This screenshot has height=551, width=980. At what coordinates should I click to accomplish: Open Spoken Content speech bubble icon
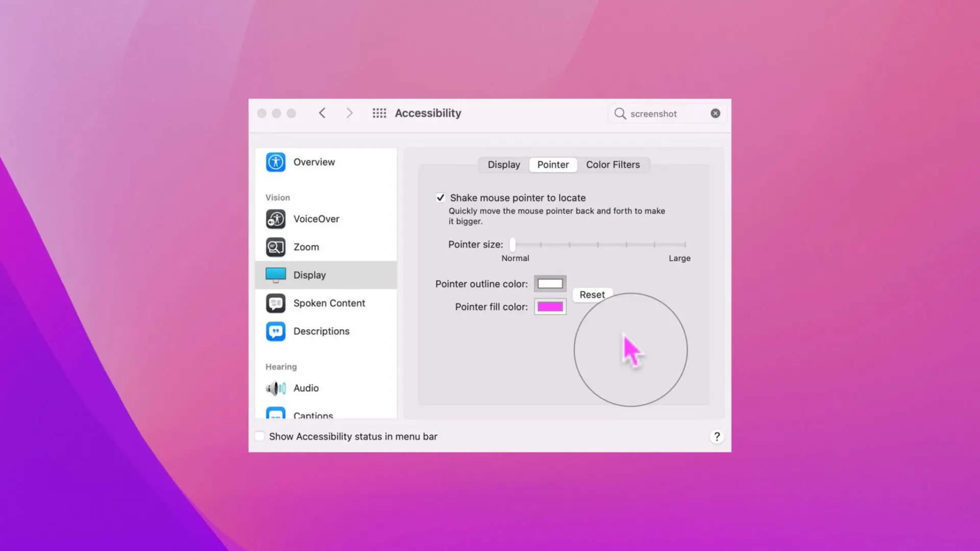point(276,303)
